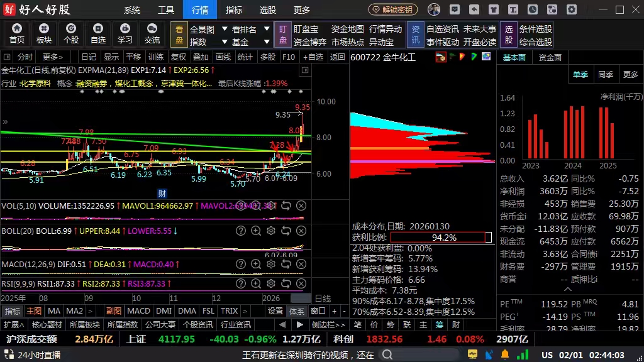The width and height of the screenshot is (644, 362).
Task: Click the user avatar in title bar
Action: [x=434, y=9]
